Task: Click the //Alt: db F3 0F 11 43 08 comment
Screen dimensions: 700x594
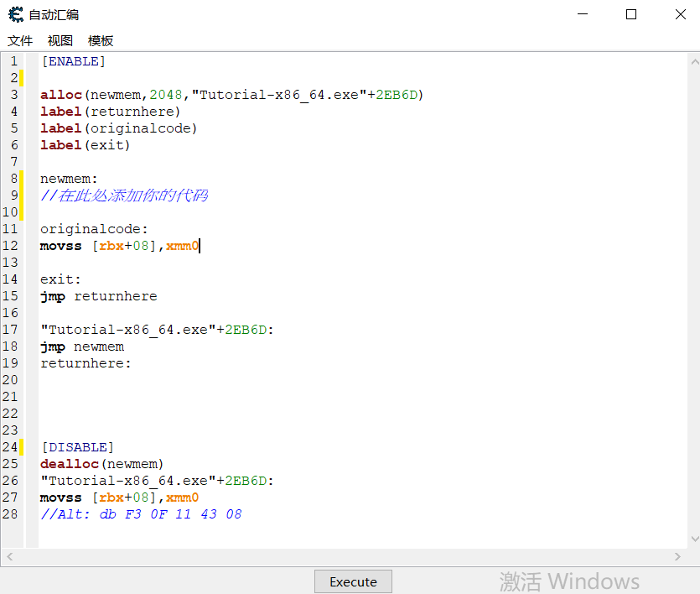Action: (141, 514)
